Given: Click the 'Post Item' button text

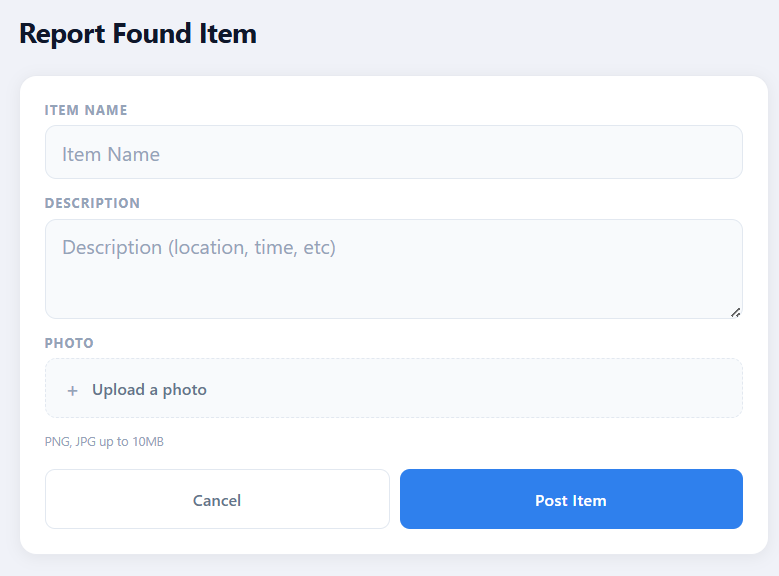Looking at the screenshot, I should [x=570, y=500].
